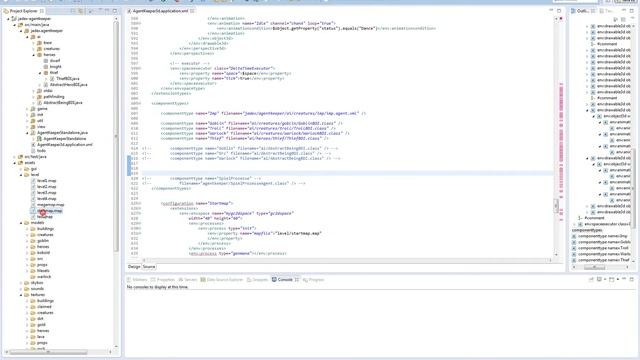640x360 pixels.
Task: Select the knight package icon
Action: (x=46, y=67)
